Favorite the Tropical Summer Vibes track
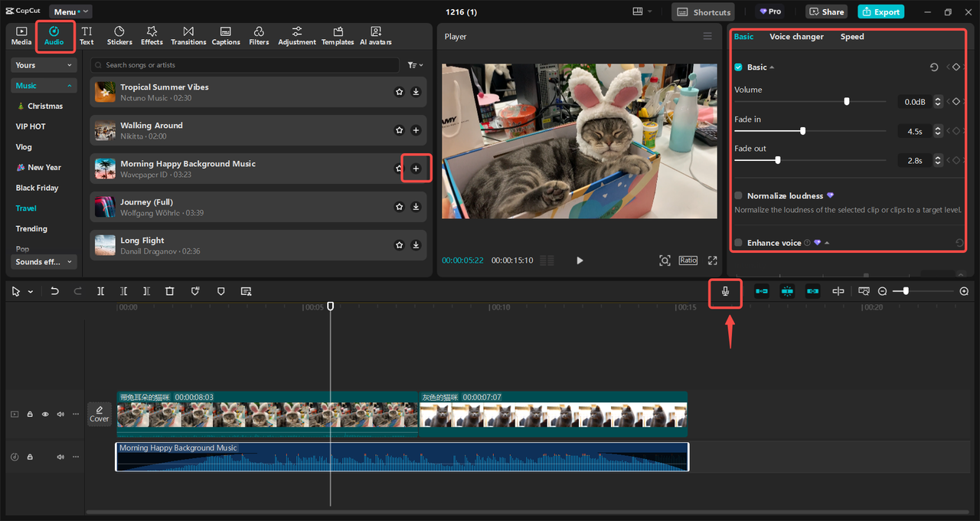 pyautogui.click(x=399, y=92)
